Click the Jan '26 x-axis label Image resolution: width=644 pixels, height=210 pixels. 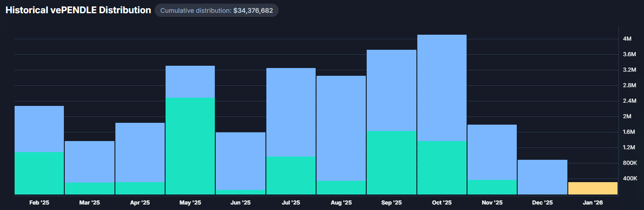[x=592, y=202]
